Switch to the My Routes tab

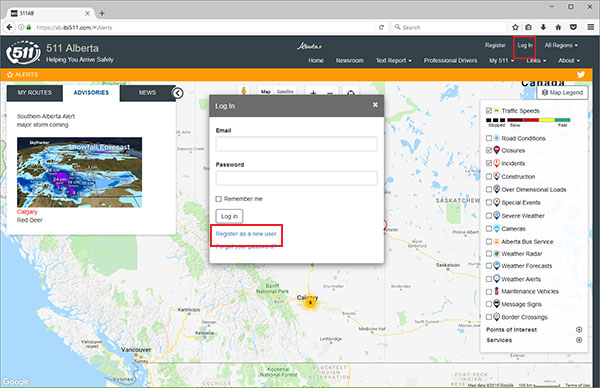34,93
